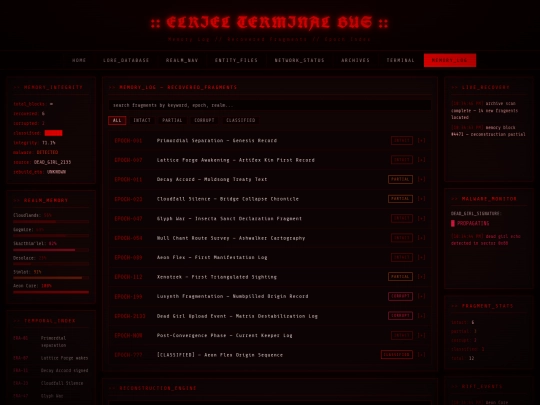
Task: Click the CORRUPT badge on Dead Girl Upload Event
Action: tap(400, 315)
